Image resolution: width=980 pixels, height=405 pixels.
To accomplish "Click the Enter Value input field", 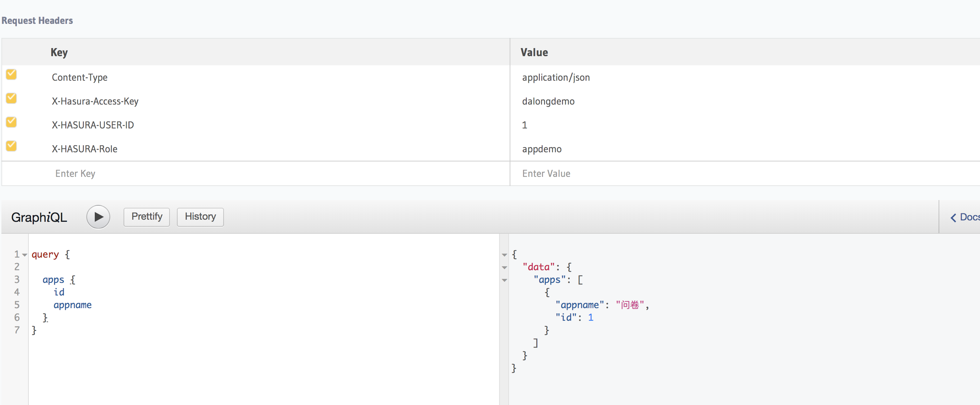I will (744, 173).
